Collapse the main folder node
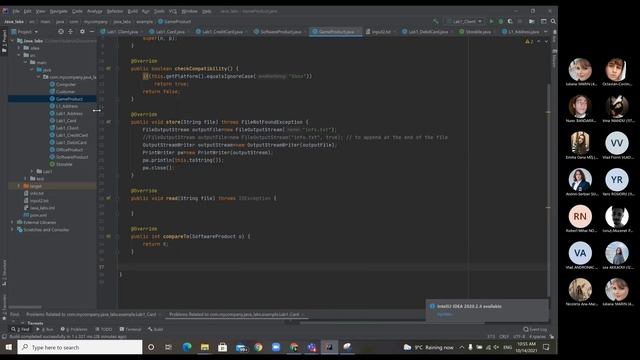 (x=25, y=62)
